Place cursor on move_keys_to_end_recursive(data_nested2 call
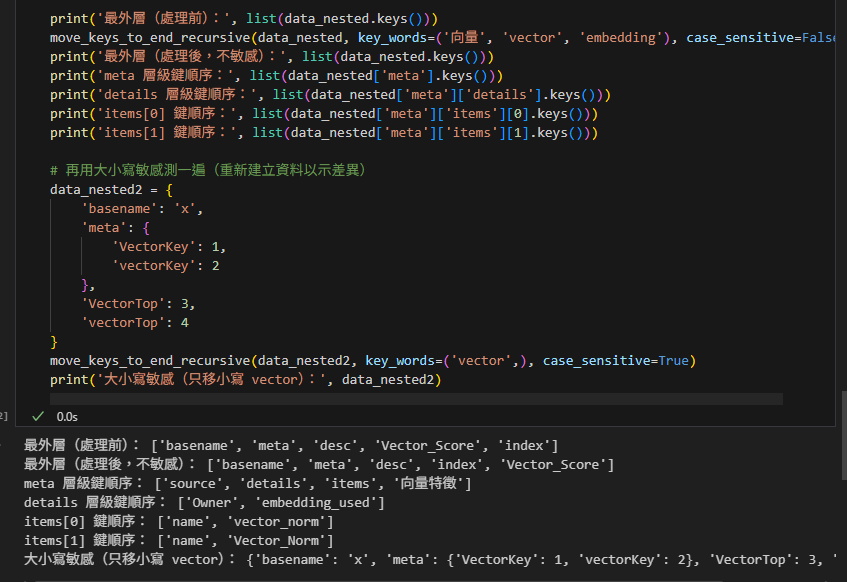Image resolution: width=847 pixels, height=582 pixels. pos(200,360)
